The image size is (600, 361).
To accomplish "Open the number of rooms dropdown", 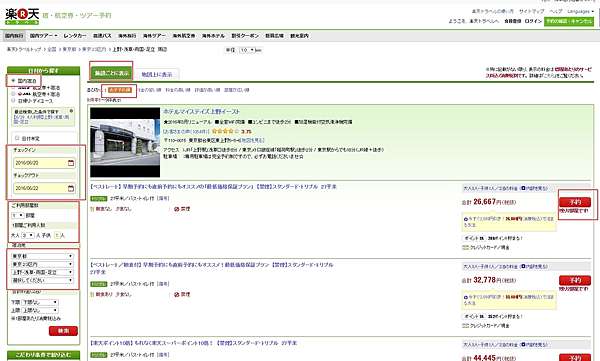I will click(18, 216).
